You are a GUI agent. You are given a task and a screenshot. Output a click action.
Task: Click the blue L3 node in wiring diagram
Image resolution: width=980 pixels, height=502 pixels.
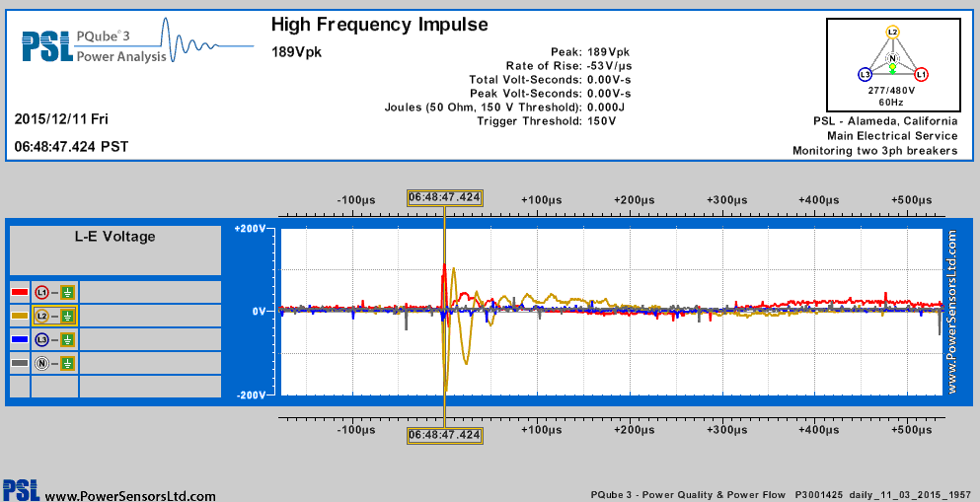coord(865,74)
